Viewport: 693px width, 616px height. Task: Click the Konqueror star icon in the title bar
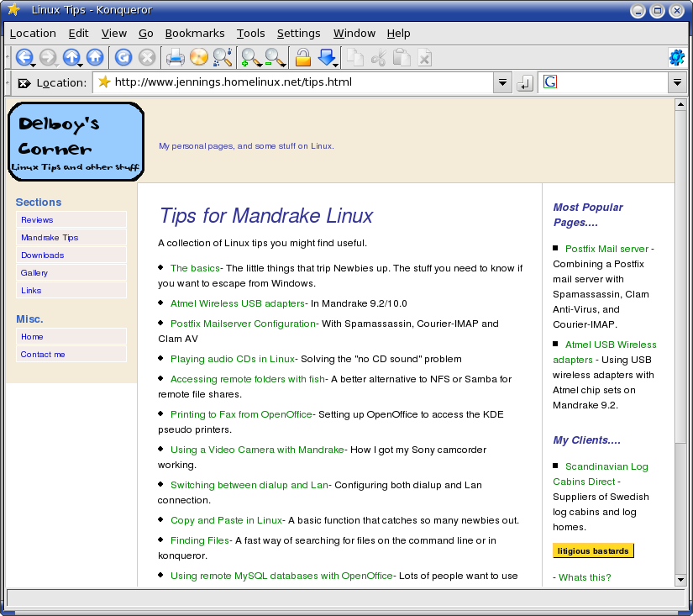pos(13,9)
